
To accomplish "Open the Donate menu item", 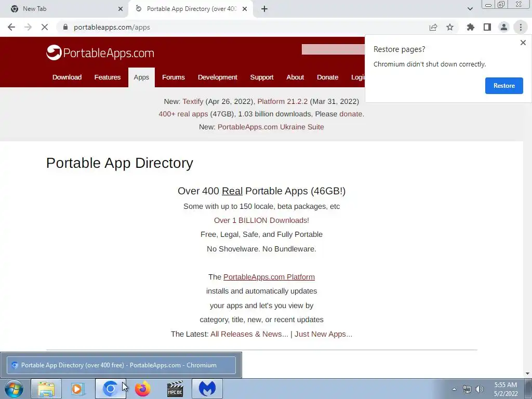I will [x=327, y=77].
